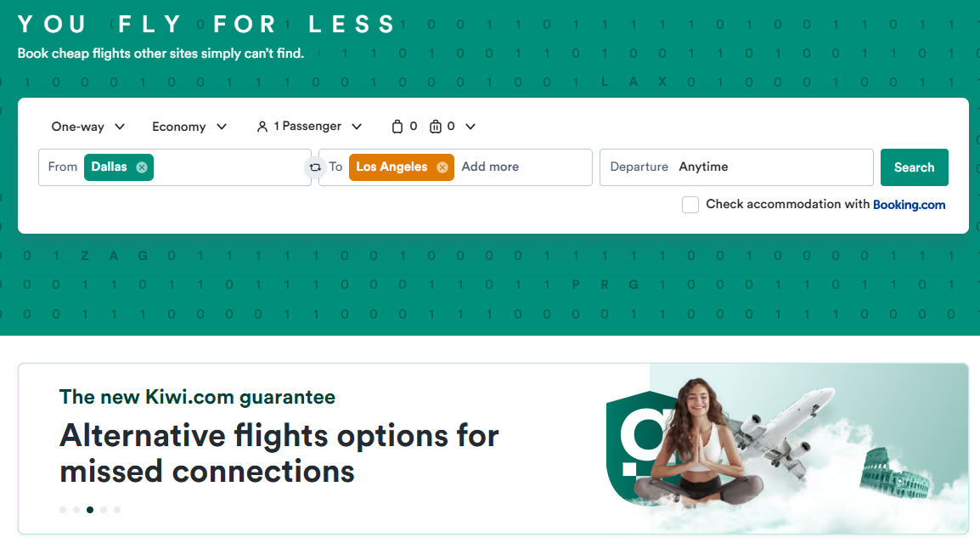Click the cabin baggage icon
Screen dimensions: 980x543
(397, 127)
